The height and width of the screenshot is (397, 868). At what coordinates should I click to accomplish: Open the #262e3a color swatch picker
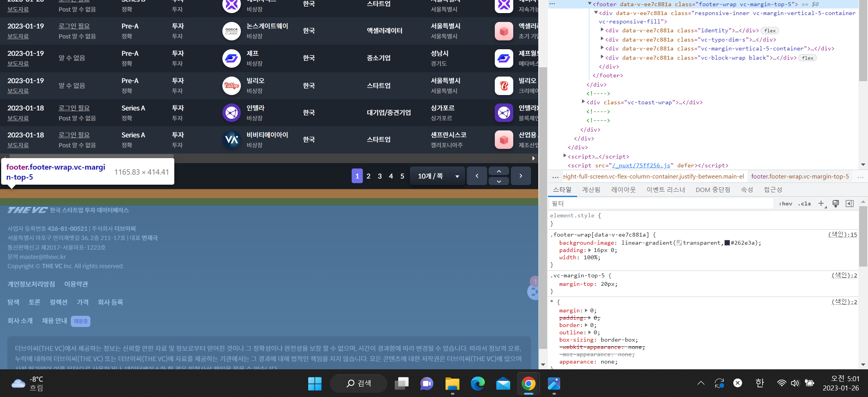pyautogui.click(x=727, y=243)
